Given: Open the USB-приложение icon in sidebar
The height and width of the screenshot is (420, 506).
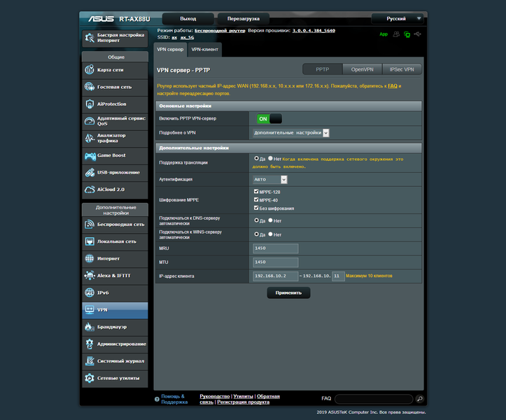Looking at the screenshot, I should click(x=90, y=173).
